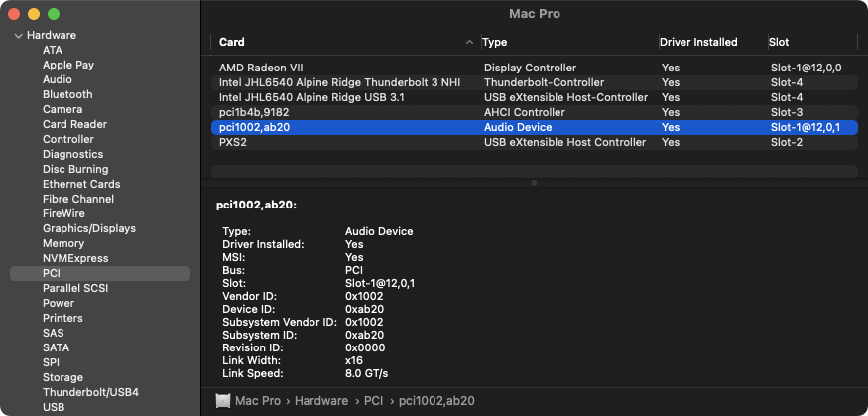Select Camera in the sidebar
The width and height of the screenshot is (868, 416).
(x=62, y=109)
